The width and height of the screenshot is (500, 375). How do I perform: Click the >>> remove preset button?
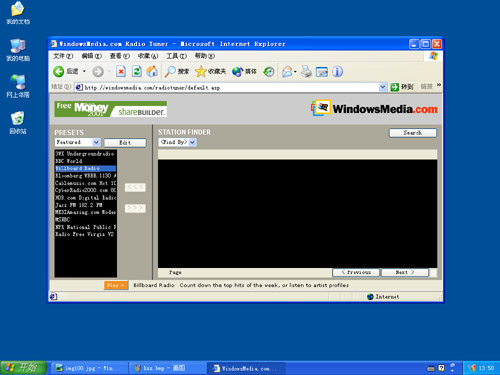pyautogui.click(x=135, y=208)
